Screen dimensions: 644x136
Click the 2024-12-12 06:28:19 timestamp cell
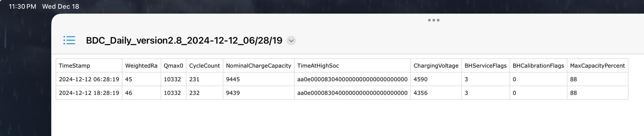coord(89,79)
